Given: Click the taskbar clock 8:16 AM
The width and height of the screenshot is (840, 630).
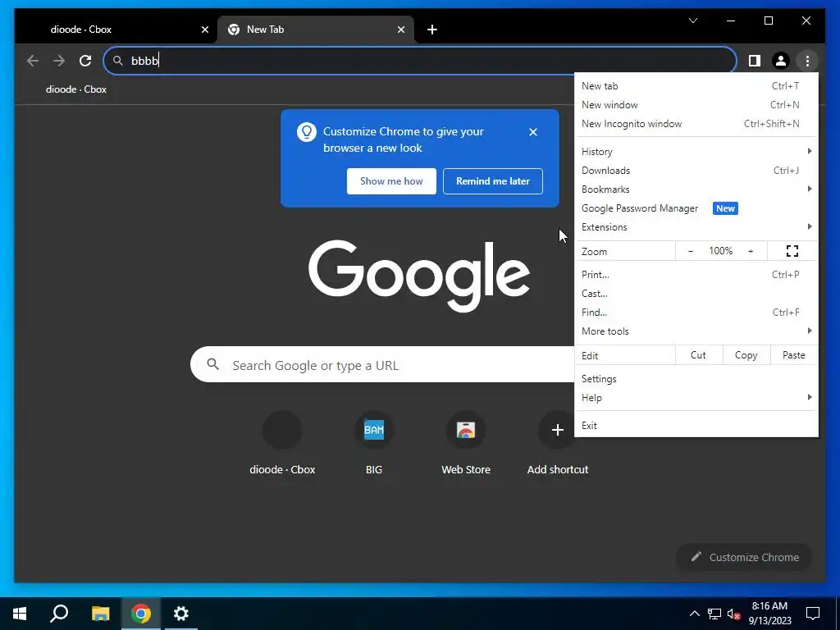Looking at the screenshot, I should (769, 614).
